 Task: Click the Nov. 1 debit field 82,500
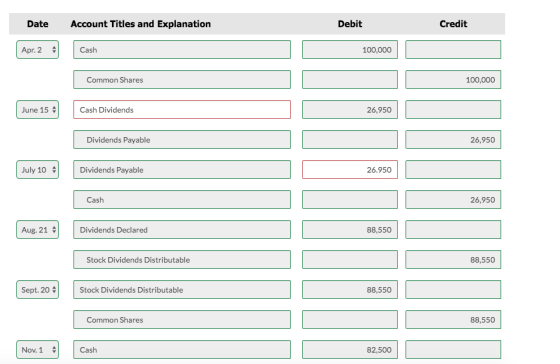click(350, 350)
